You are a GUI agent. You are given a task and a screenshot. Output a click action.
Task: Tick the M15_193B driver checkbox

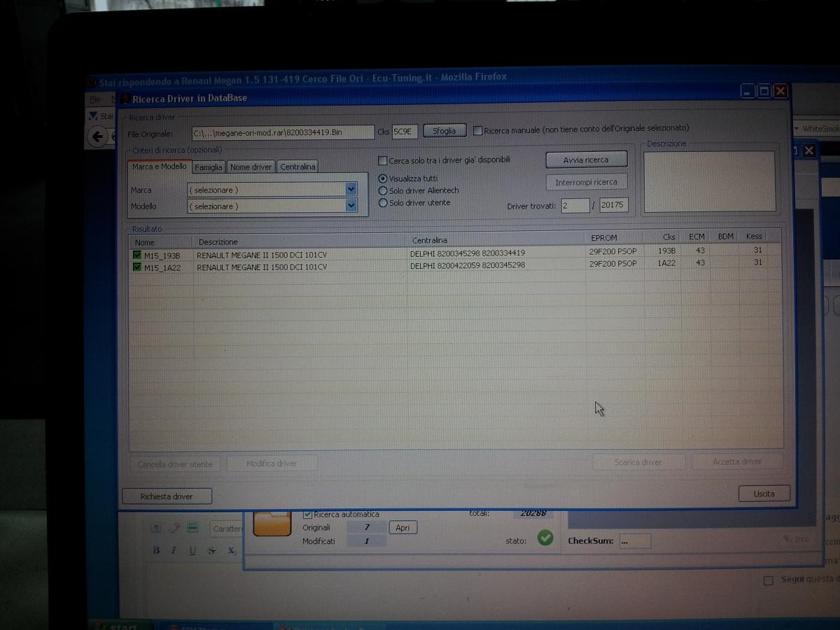(136, 255)
